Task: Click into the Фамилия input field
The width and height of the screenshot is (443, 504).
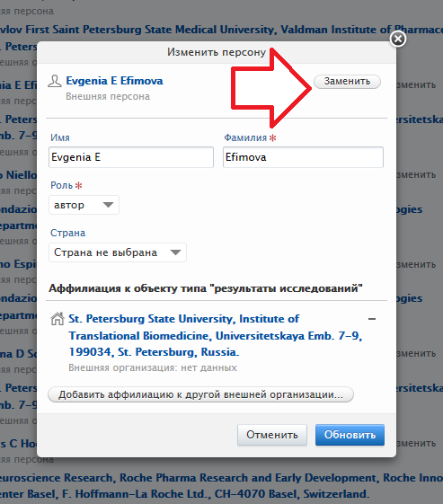Action: (303, 157)
